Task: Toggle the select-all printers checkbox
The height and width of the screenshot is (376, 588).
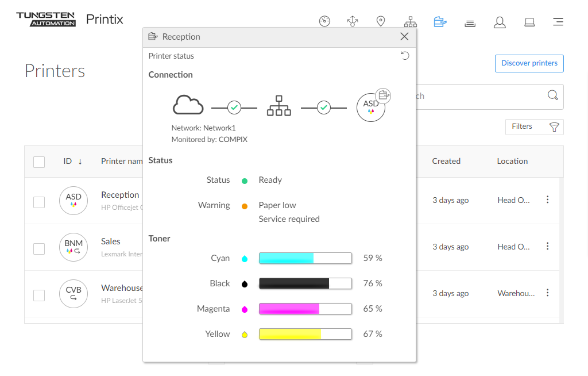Action: point(39,162)
